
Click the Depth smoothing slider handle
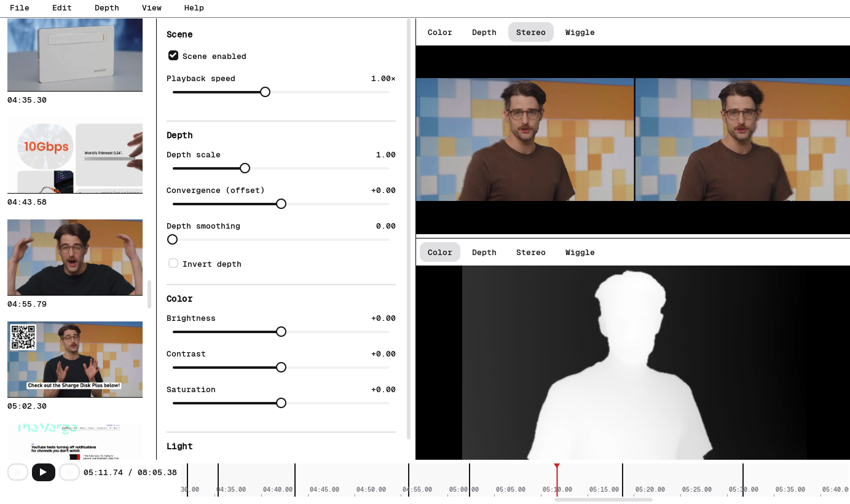172,239
